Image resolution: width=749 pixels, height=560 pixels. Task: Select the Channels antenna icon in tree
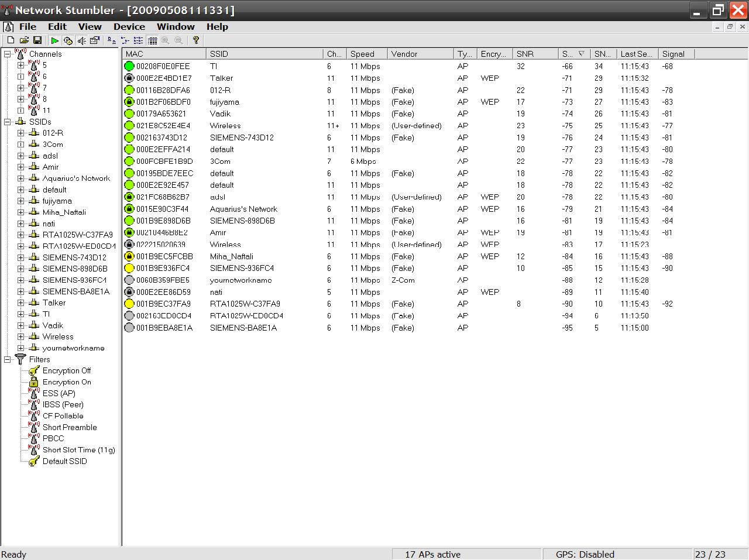pyautogui.click(x=20, y=54)
